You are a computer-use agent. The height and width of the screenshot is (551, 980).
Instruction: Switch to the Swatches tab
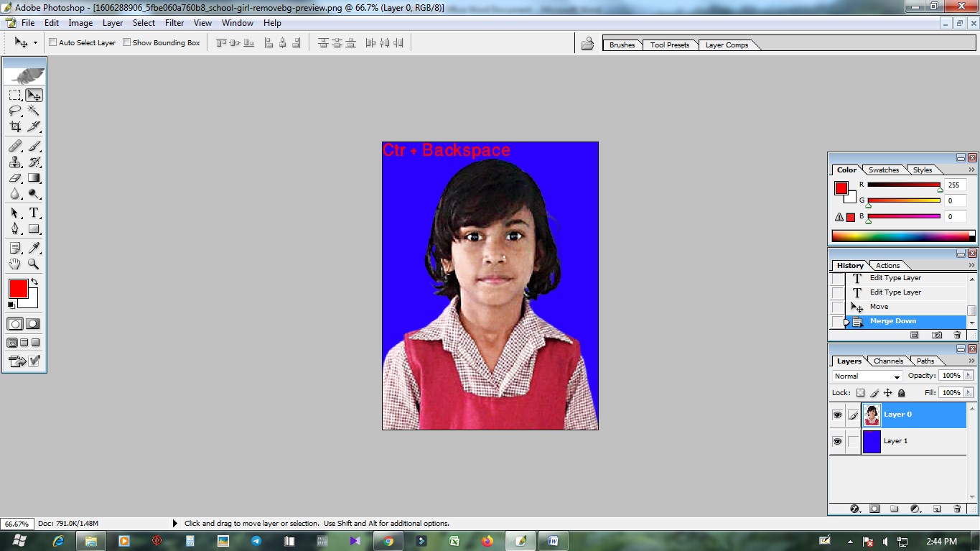[x=884, y=170]
